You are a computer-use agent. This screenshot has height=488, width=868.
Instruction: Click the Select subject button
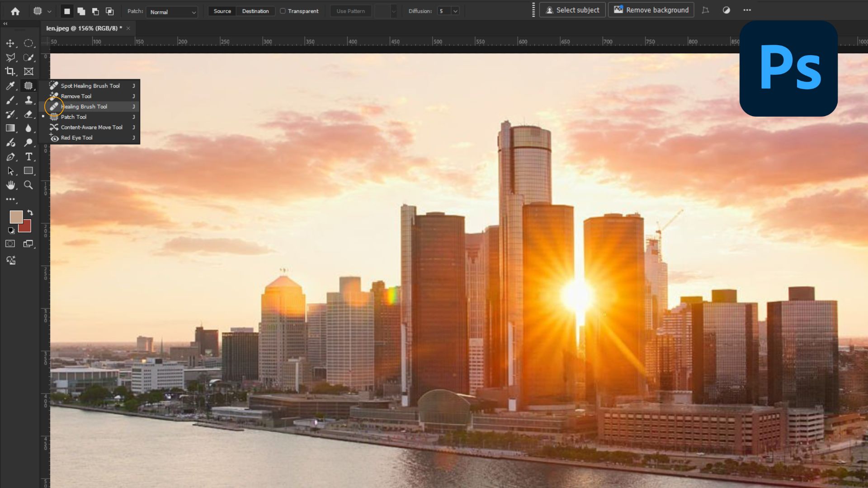coord(572,10)
